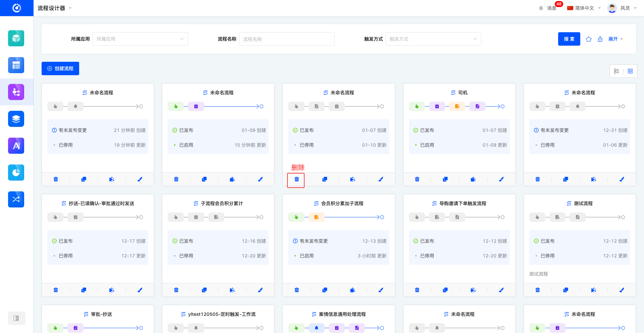Click the blue 搜索 button

pos(569,39)
